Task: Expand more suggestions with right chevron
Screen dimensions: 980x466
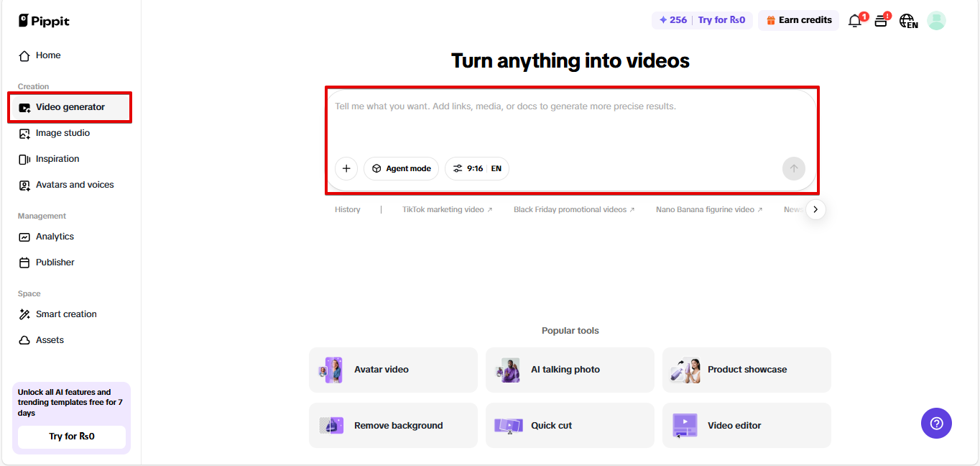Action: click(815, 209)
